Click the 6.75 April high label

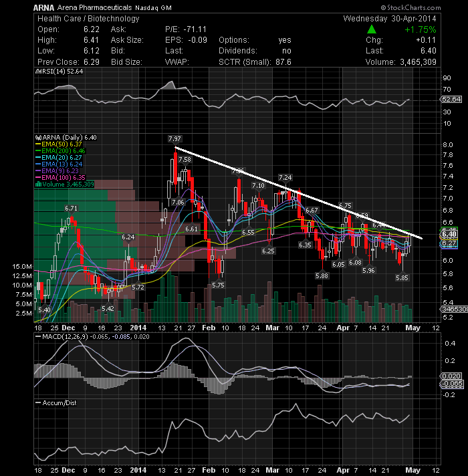[345, 206]
